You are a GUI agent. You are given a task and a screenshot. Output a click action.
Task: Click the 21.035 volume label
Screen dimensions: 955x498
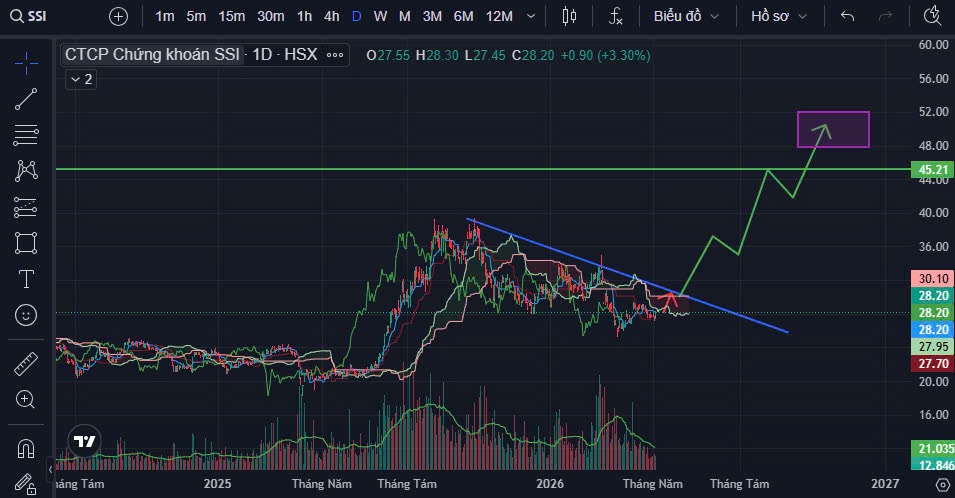click(932, 449)
